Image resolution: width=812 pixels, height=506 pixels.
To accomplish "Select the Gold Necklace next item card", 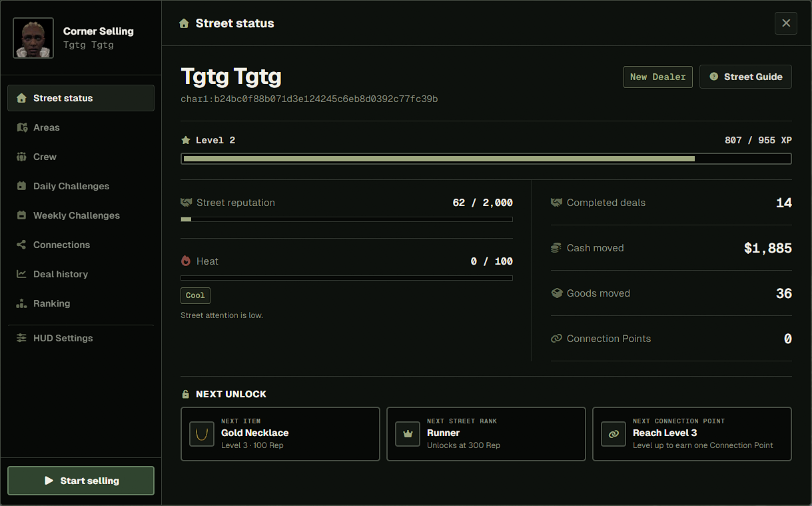I will [x=280, y=434].
